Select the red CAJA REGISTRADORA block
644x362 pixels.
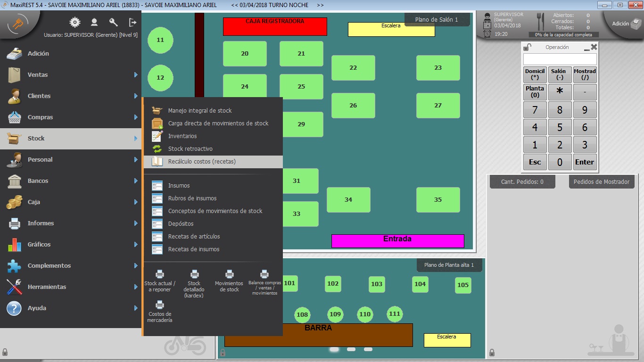coord(275,27)
